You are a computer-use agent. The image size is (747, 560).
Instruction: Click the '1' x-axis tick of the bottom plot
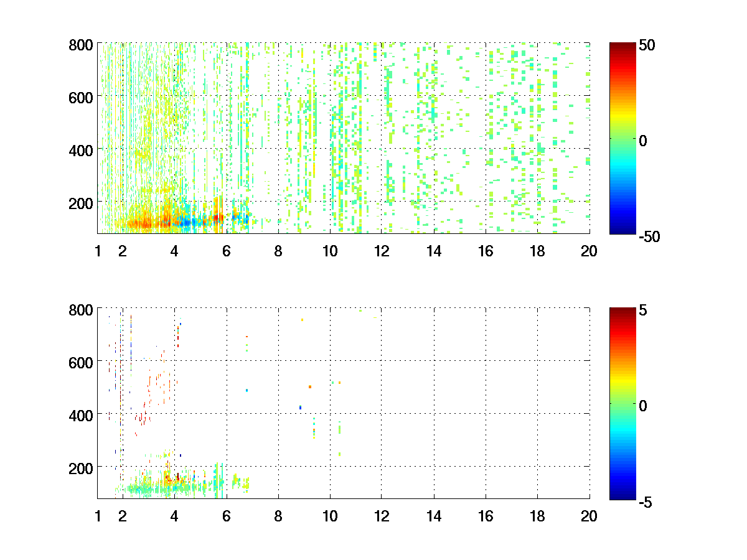pyautogui.click(x=98, y=516)
